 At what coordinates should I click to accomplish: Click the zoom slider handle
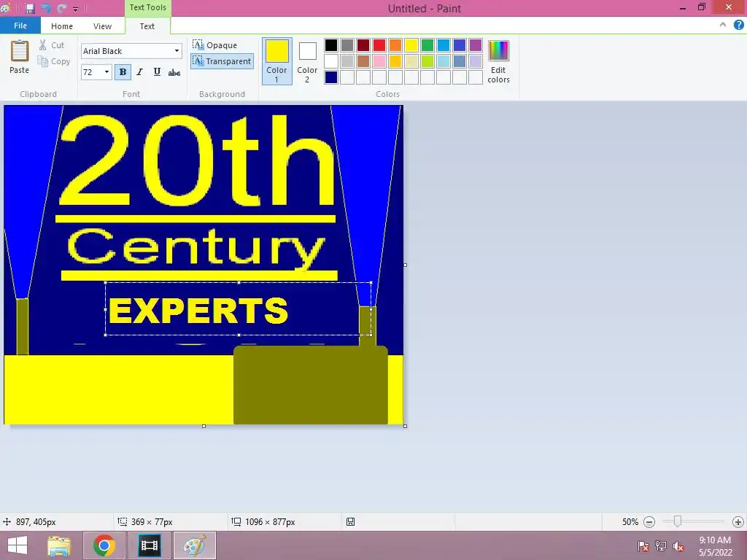point(677,522)
